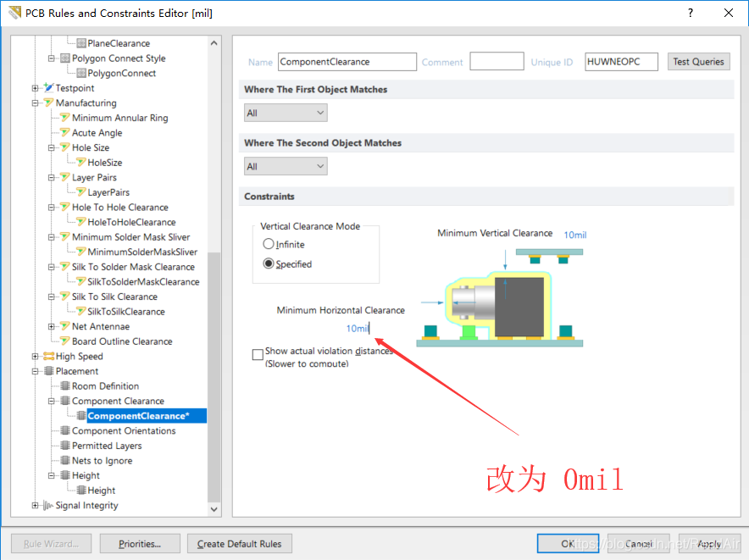Click the Permitted Layers icon
The width and height of the screenshot is (749, 560).
[65, 446]
